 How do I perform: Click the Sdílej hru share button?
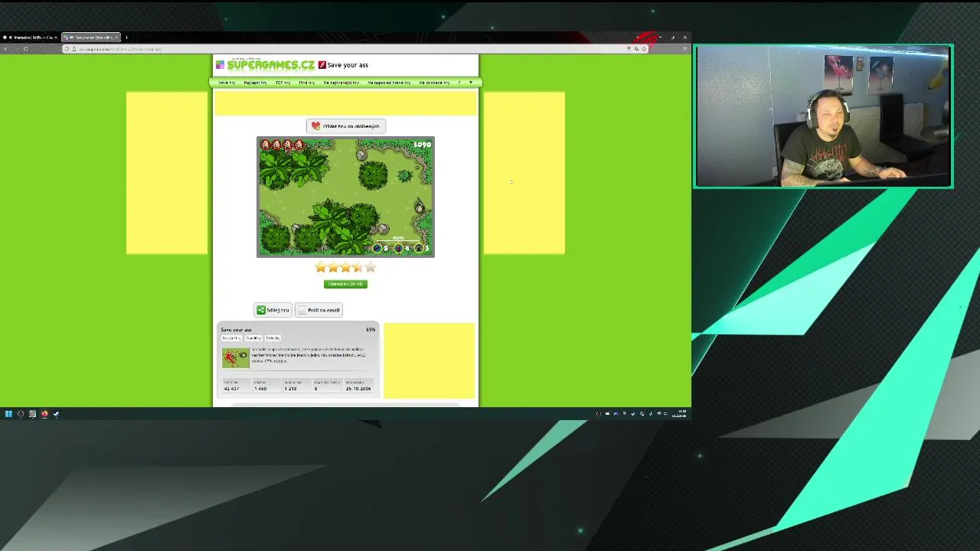click(273, 310)
